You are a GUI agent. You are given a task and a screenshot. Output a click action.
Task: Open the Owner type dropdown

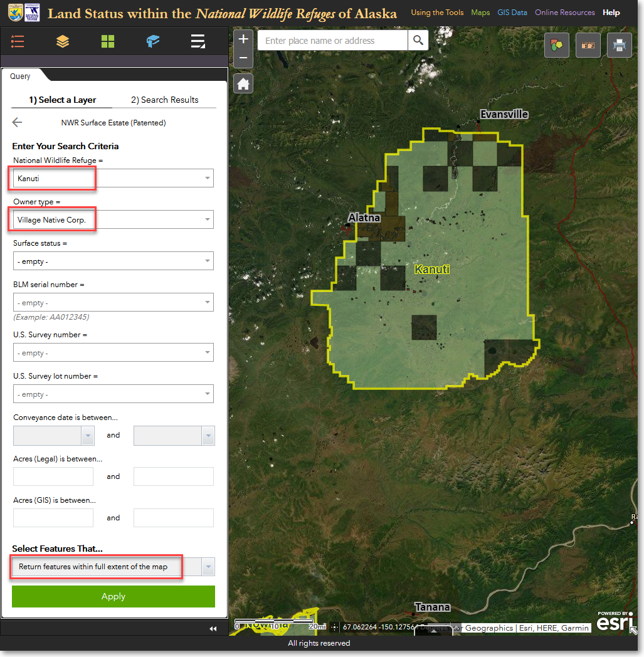207,220
